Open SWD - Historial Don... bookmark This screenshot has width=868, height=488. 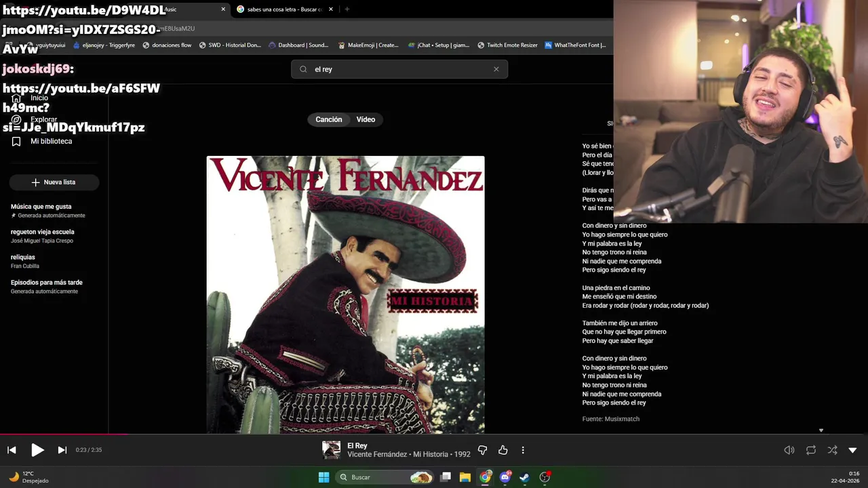click(x=230, y=45)
